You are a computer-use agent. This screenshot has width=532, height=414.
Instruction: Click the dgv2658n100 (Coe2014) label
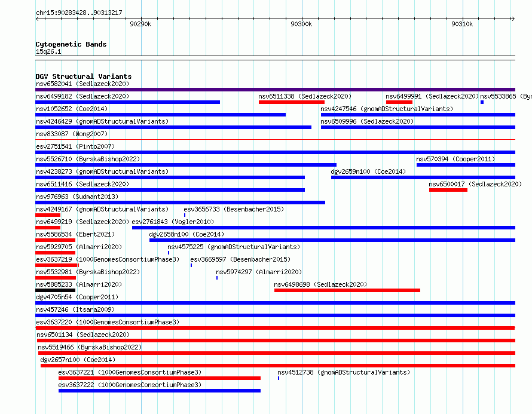click(186, 234)
